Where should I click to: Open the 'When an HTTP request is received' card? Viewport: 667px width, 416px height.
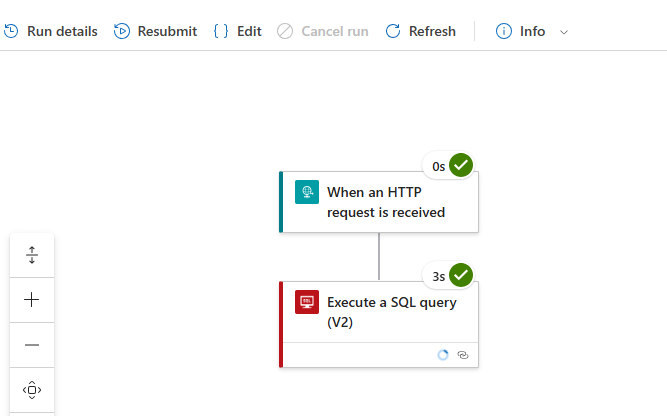[x=385, y=202]
